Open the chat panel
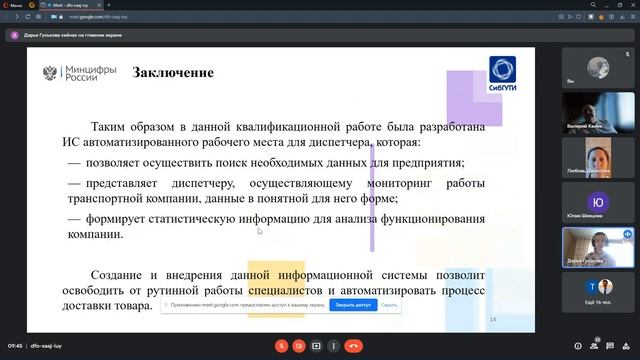Viewport: 640px width, 360px height. pyautogui.click(x=610, y=346)
